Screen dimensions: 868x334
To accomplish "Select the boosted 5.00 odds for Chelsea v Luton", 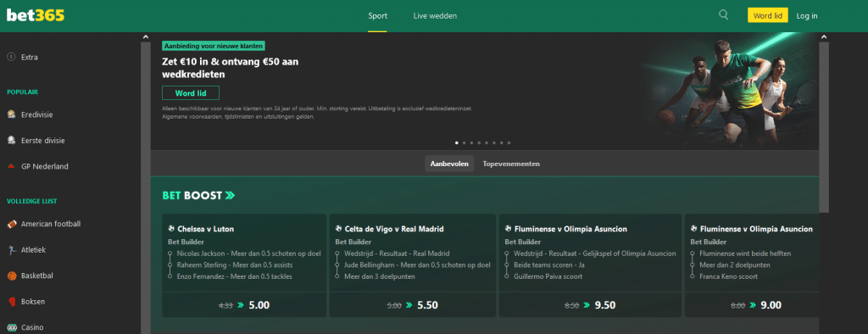I will click(x=244, y=304).
